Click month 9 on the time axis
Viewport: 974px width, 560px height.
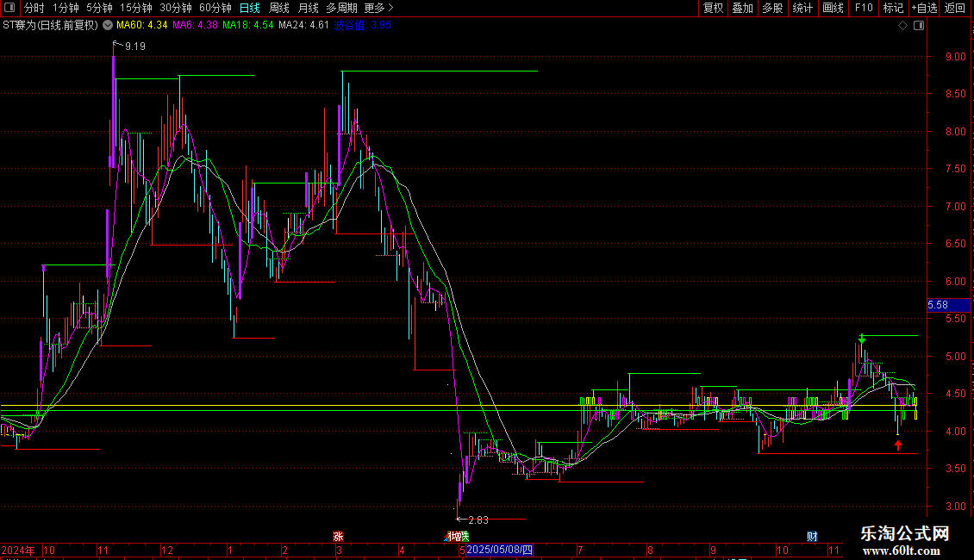click(x=713, y=550)
